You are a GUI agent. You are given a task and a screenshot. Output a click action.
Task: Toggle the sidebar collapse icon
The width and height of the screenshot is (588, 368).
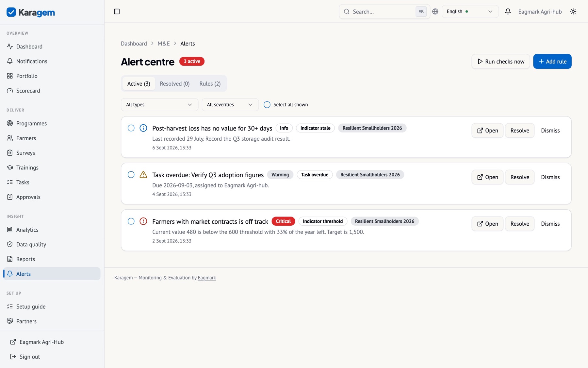click(117, 11)
